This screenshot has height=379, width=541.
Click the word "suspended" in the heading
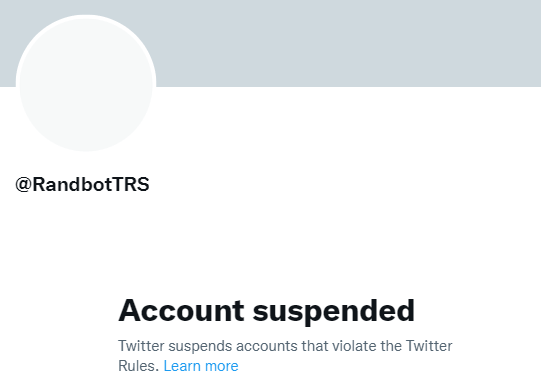[334, 311]
